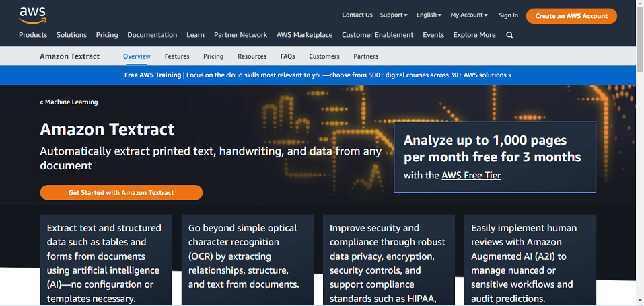The image size is (644, 306).
Task: Click Create an AWS Account button
Action: (571, 16)
